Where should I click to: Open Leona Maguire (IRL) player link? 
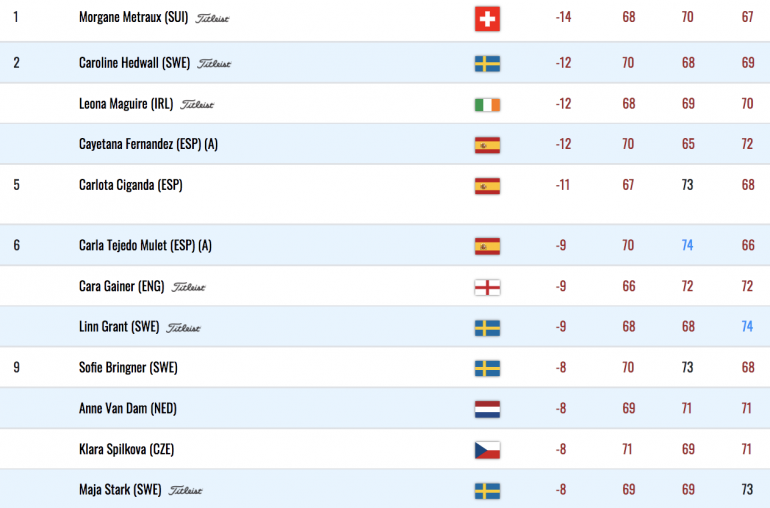click(126, 104)
